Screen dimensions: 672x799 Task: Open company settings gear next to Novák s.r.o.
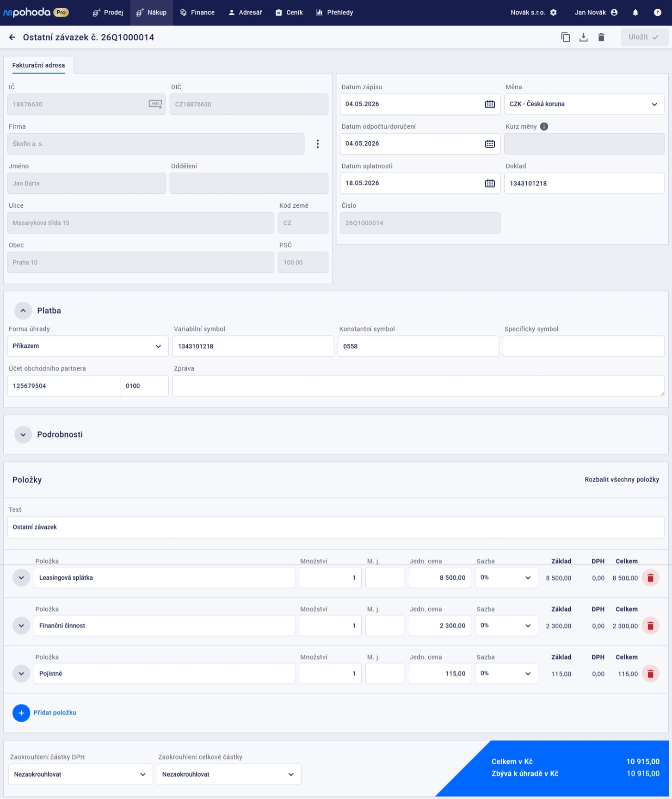(553, 12)
